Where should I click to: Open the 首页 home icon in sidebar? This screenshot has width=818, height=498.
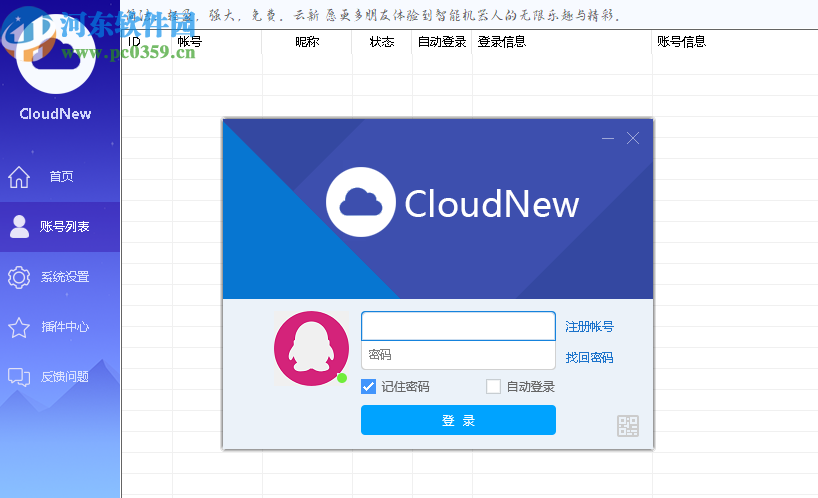coord(19,177)
